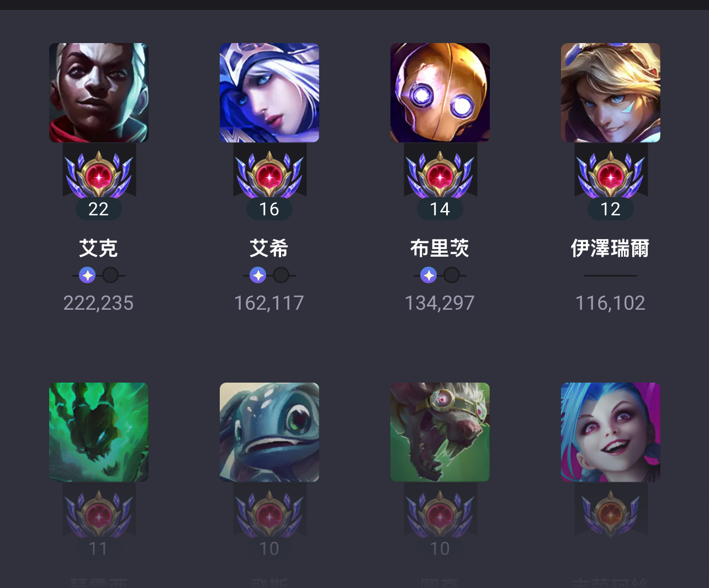Open Blitzcrank golden helmet portrait
This screenshot has height=588, width=709.
(440, 93)
